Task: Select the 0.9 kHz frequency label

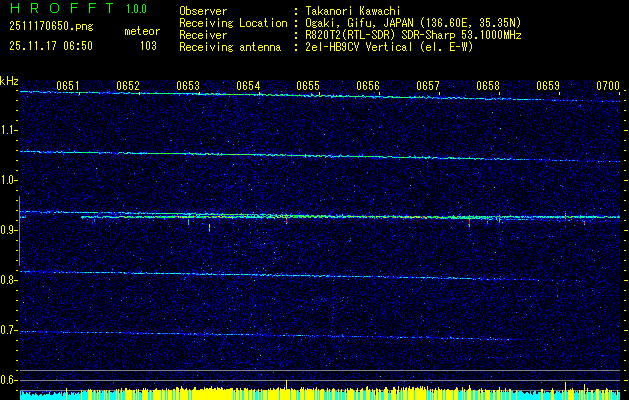Action: (x=8, y=230)
